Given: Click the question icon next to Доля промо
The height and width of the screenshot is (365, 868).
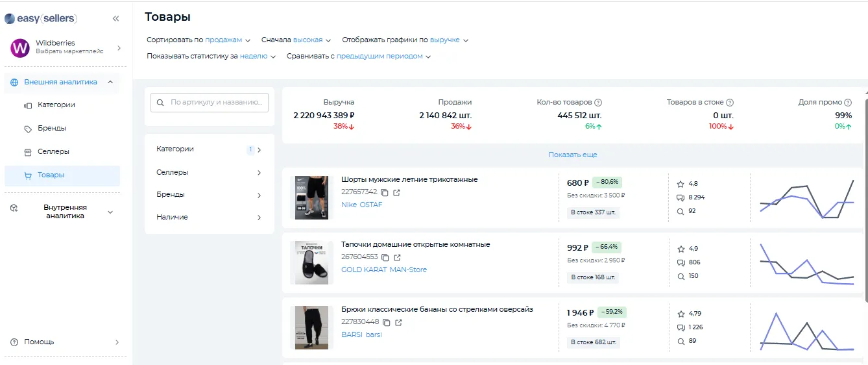Looking at the screenshot, I should click(x=848, y=103).
